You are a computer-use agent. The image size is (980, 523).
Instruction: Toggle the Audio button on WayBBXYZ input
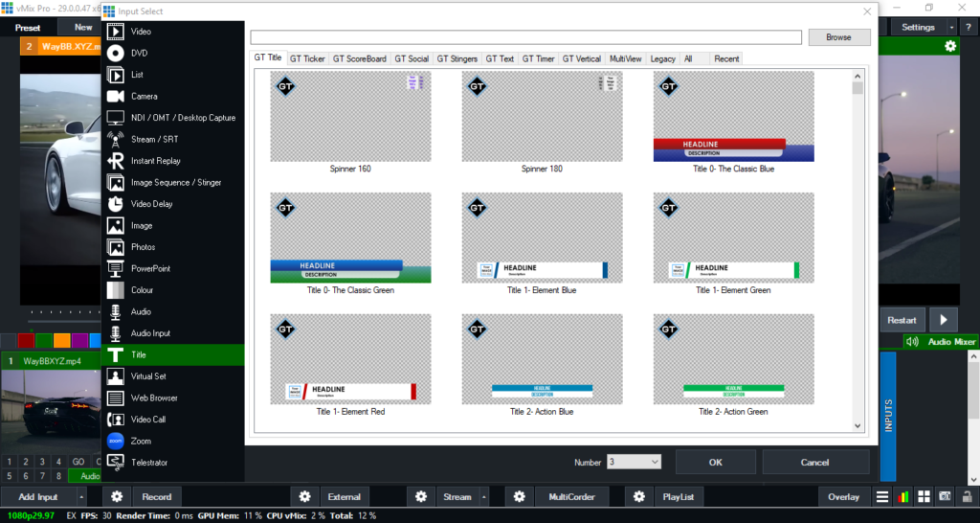[88, 476]
